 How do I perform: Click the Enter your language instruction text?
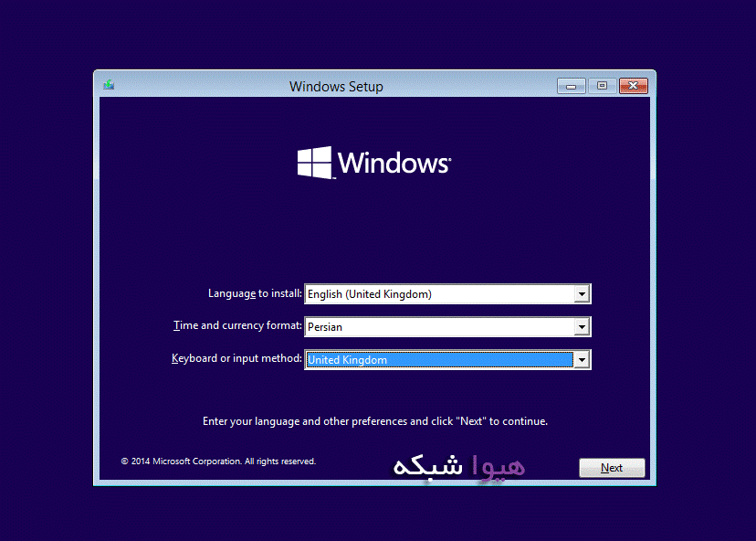coord(375,421)
